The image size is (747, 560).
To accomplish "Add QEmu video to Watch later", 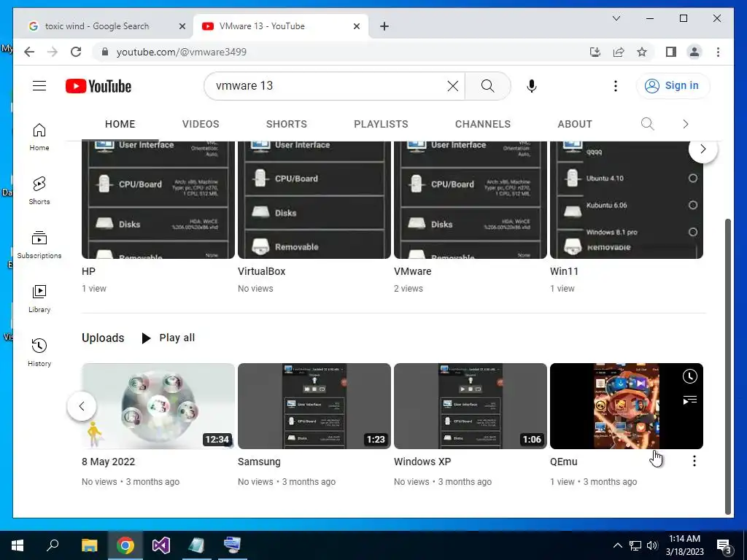I will click(x=689, y=377).
